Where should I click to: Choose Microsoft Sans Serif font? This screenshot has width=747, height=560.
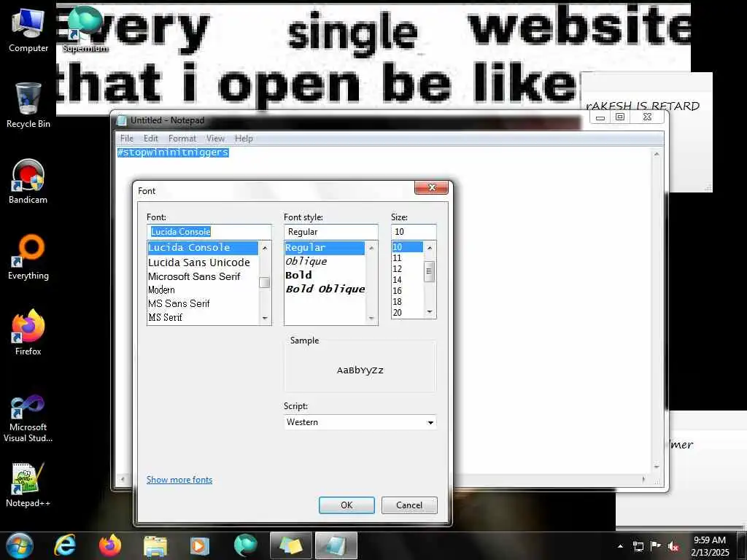[203, 276]
